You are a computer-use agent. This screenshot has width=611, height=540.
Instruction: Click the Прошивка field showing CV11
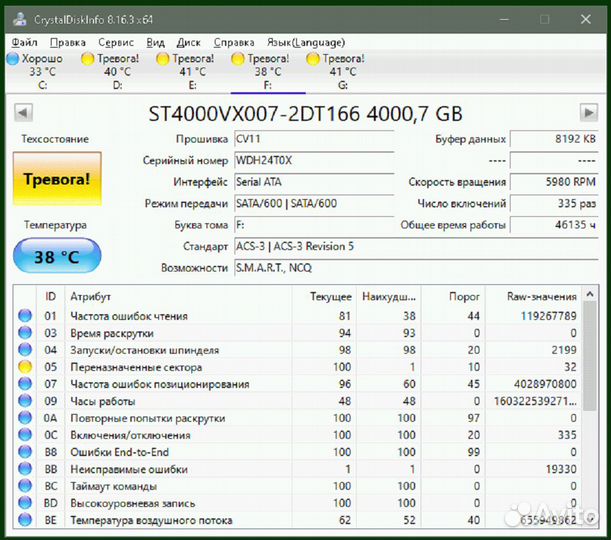[314, 139]
